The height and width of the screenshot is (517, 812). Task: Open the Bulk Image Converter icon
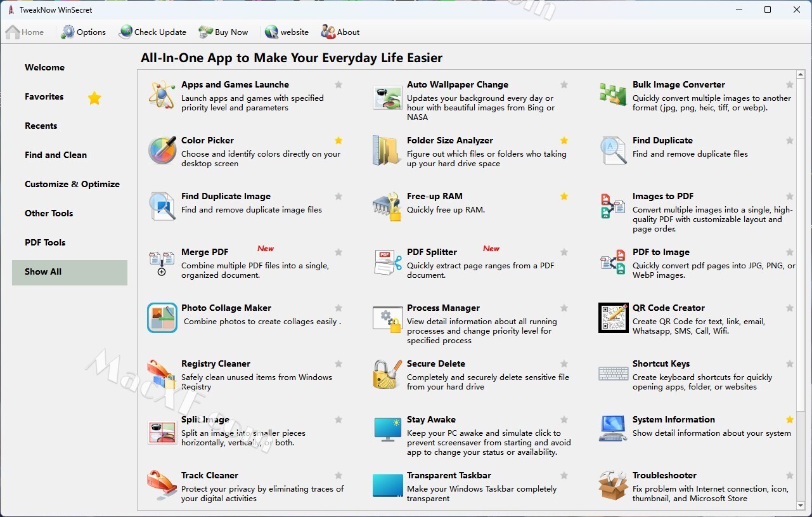613,95
